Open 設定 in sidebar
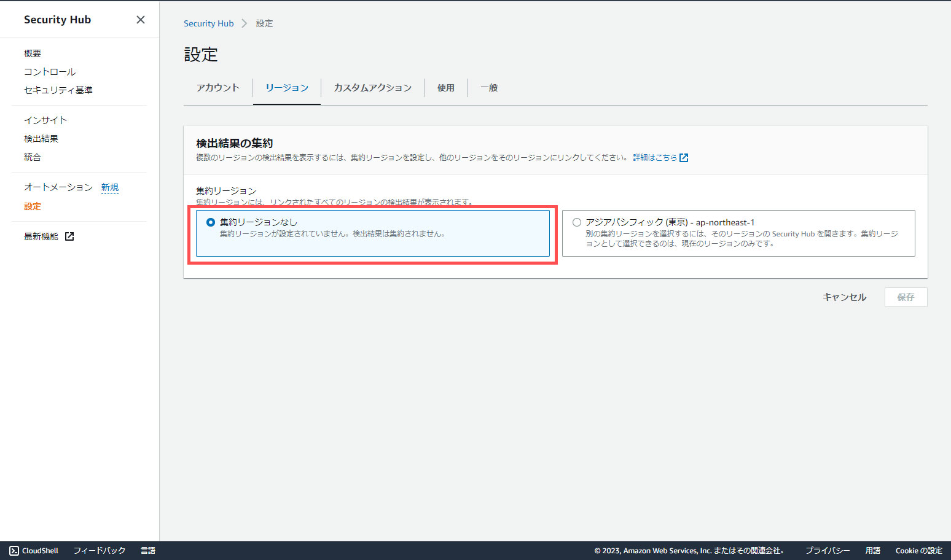 33,206
